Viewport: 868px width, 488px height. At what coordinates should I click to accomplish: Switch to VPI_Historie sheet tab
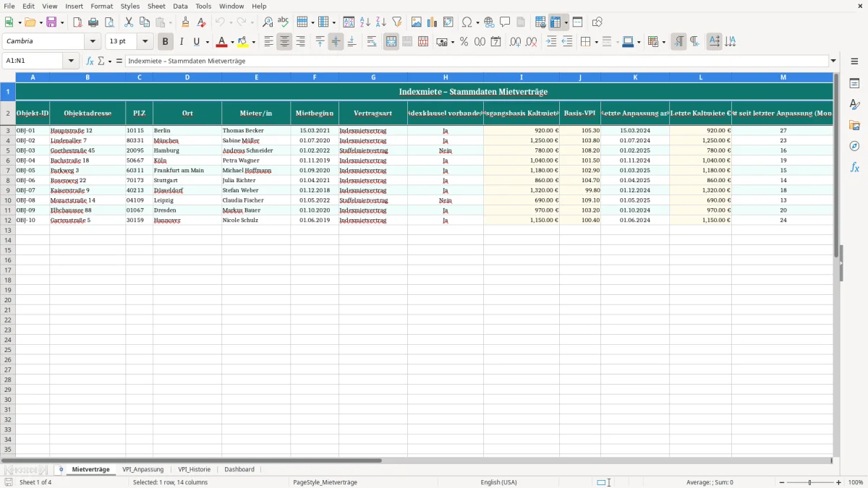(195, 469)
